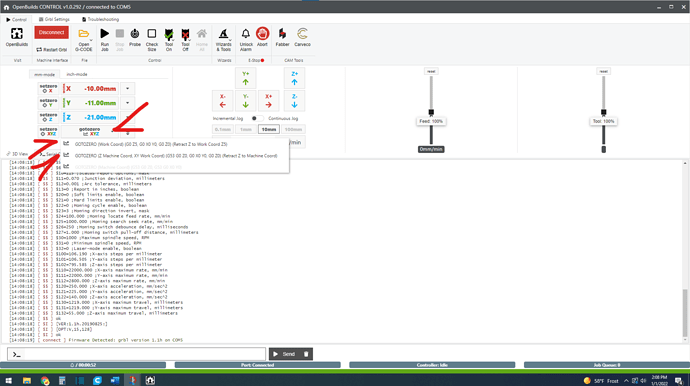Open the Windows Start menu
The image size is (690, 386).
click(x=8, y=380)
